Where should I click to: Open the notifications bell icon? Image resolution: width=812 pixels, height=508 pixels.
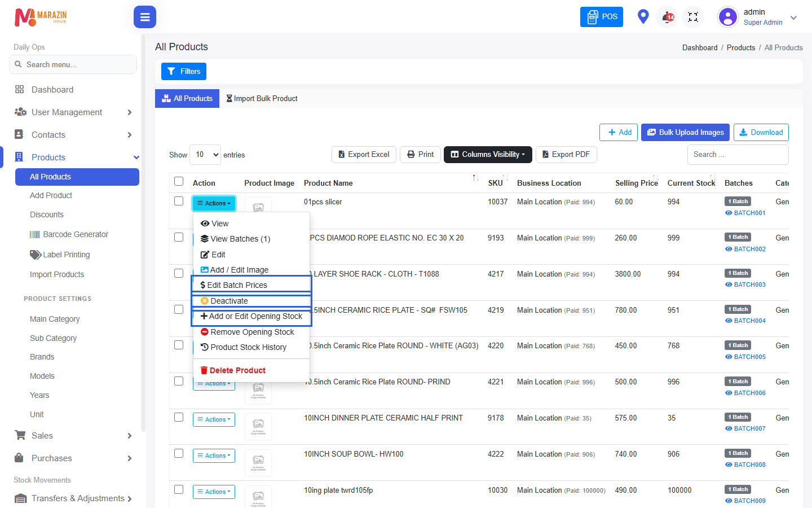(668, 17)
